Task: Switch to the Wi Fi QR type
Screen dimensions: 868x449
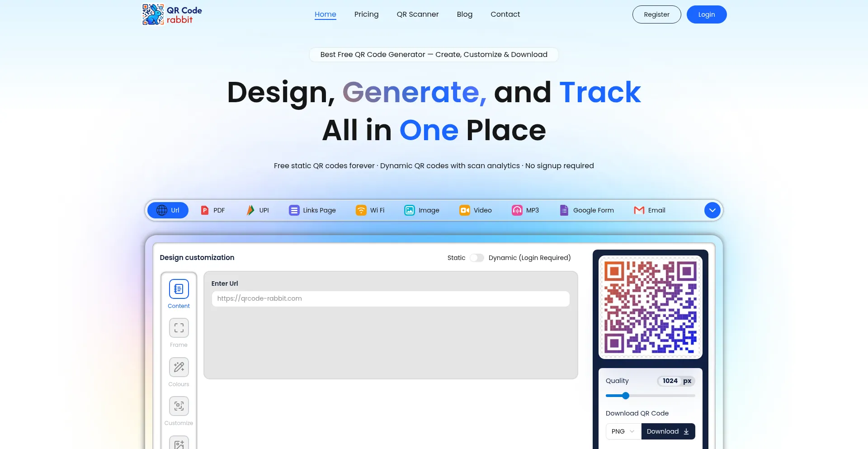Action: pos(370,210)
